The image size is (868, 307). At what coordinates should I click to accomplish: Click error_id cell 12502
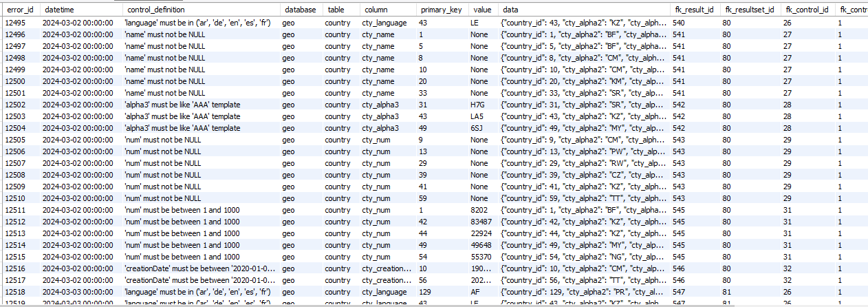15,105
